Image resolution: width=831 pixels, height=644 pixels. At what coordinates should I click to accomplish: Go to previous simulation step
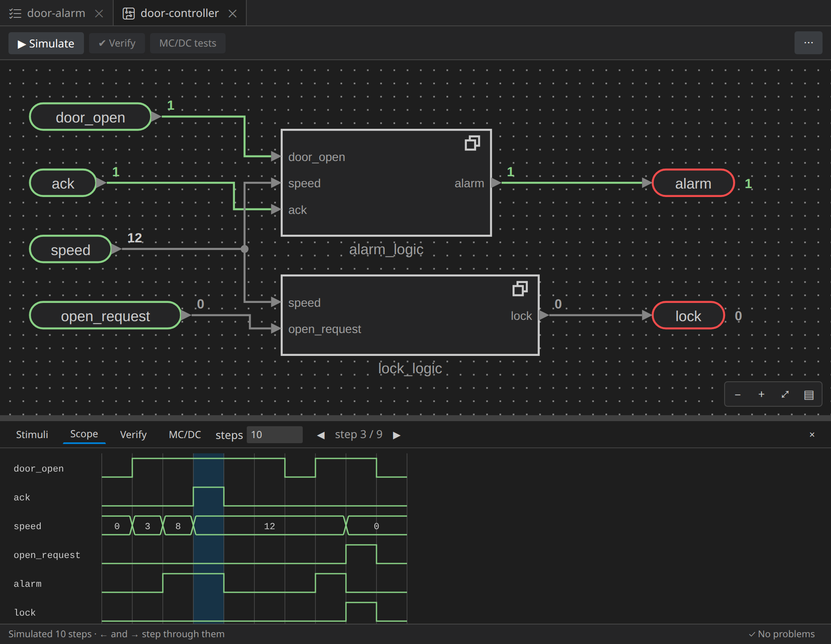tap(321, 435)
